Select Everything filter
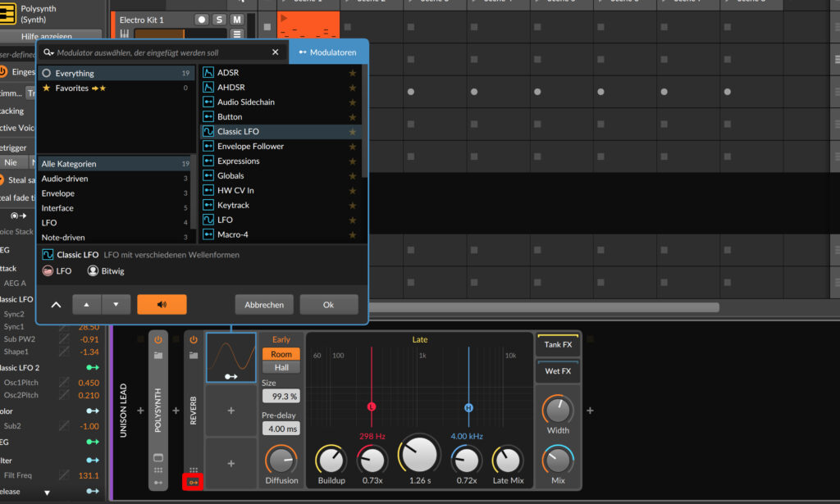The image size is (840, 504). pos(116,73)
